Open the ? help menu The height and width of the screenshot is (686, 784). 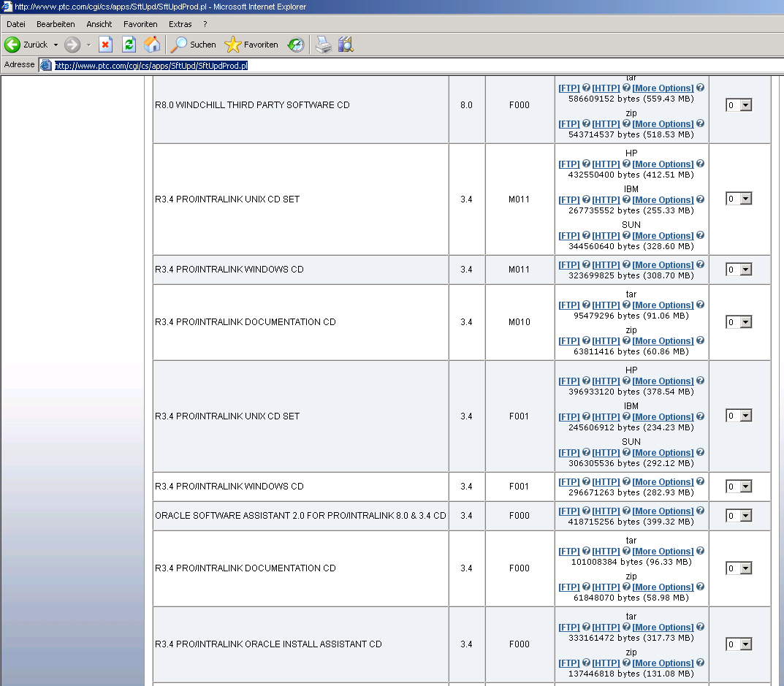tap(205, 24)
